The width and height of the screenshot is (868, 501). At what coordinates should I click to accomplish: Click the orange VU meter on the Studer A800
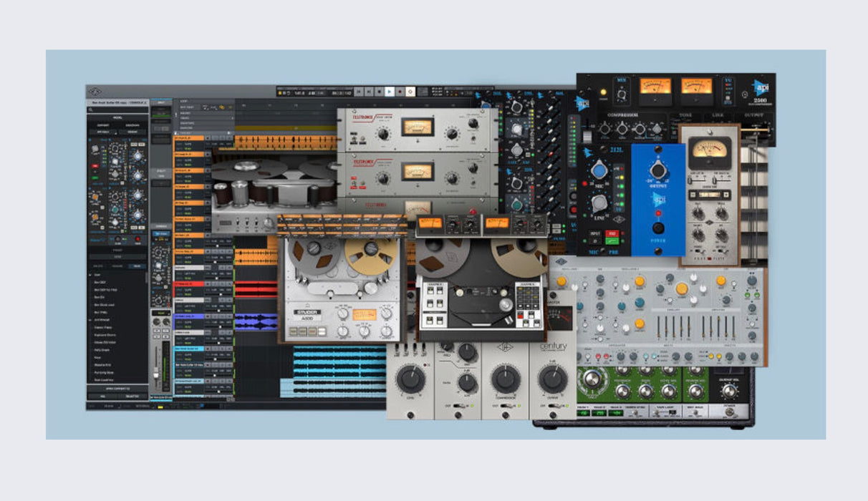pos(365,314)
